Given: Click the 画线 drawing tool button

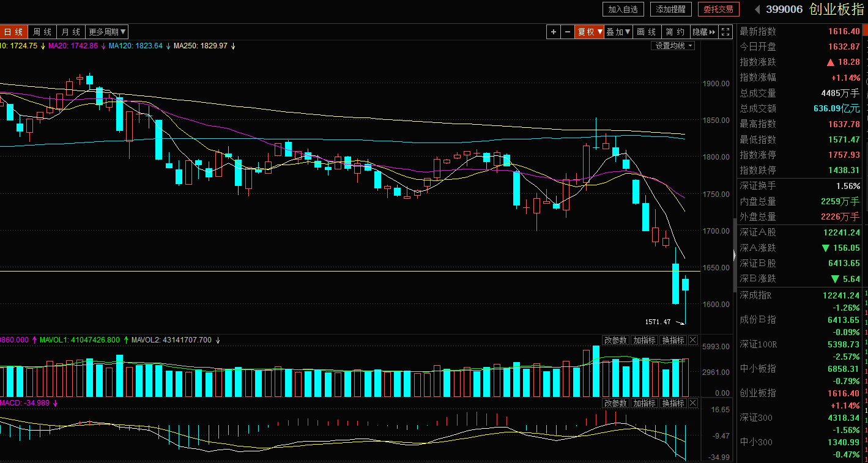Looking at the screenshot, I should (647, 32).
